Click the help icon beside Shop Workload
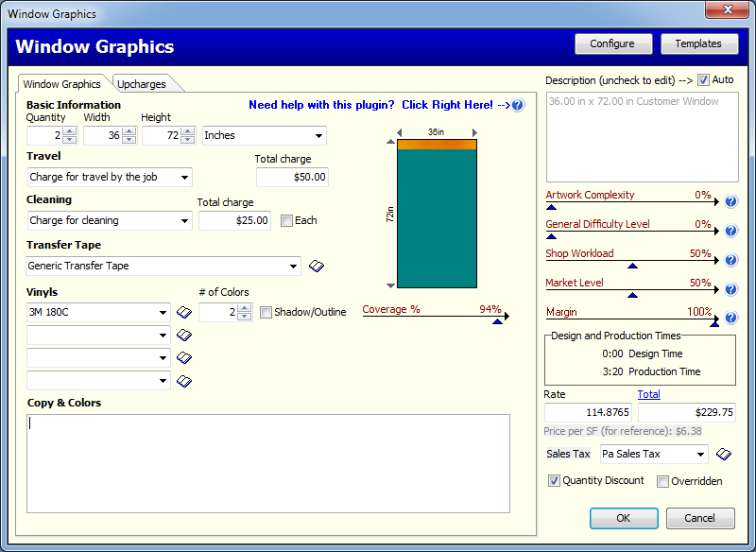 (x=730, y=260)
